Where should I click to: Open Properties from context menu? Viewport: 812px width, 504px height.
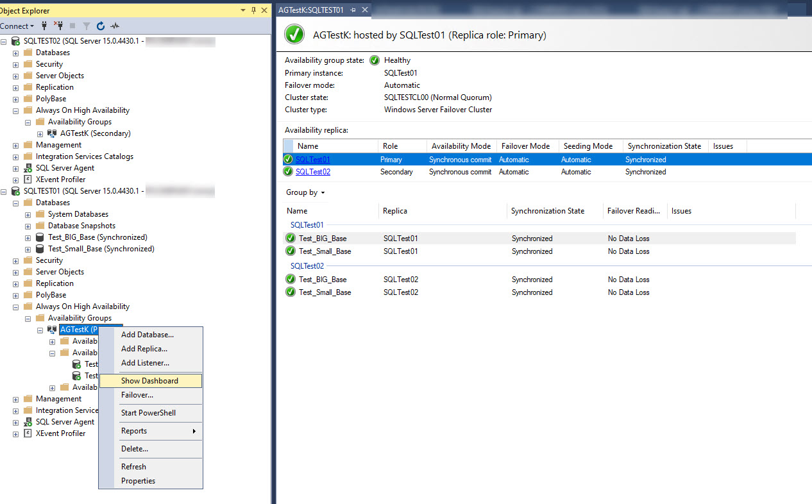coord(151,481)
